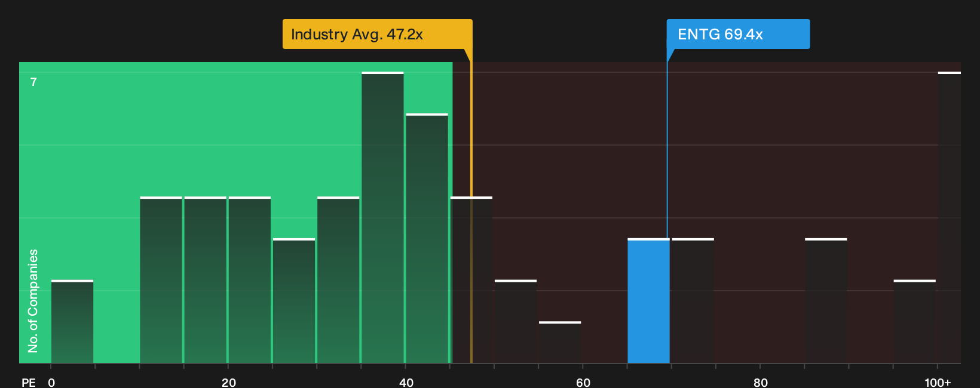
Task: Select the bar in the 30–35 PE range
Action: tap(338, 280)
